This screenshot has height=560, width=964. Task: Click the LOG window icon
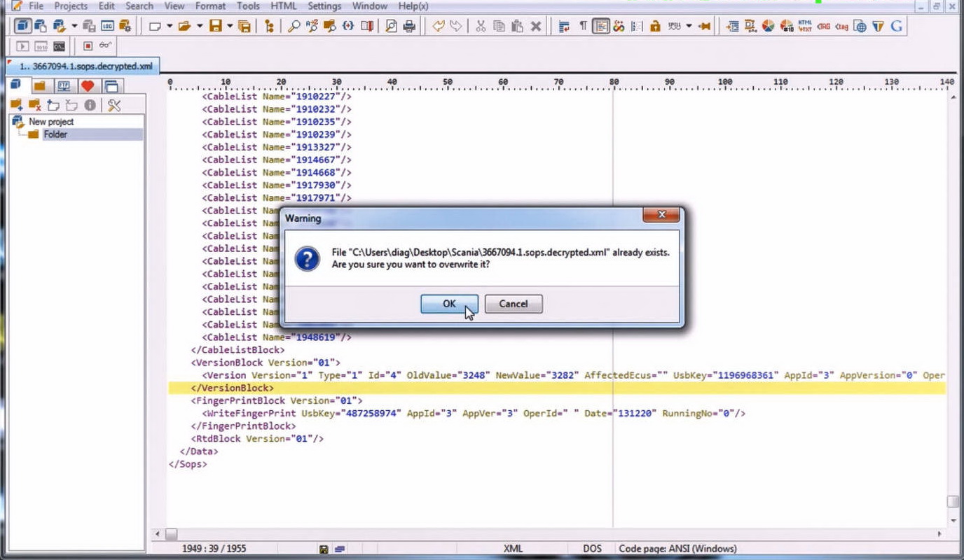tap(106, 27)
